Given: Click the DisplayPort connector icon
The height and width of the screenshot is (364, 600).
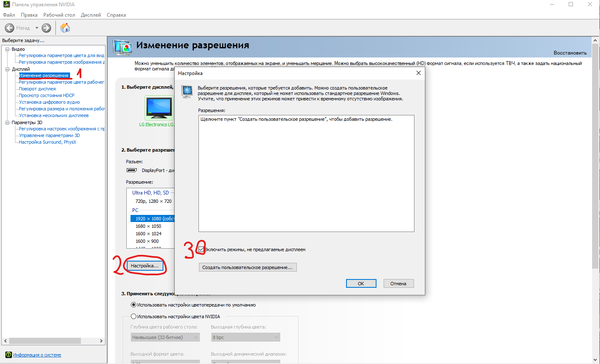Looking at the screenshot, I should [x=132, y=170].
